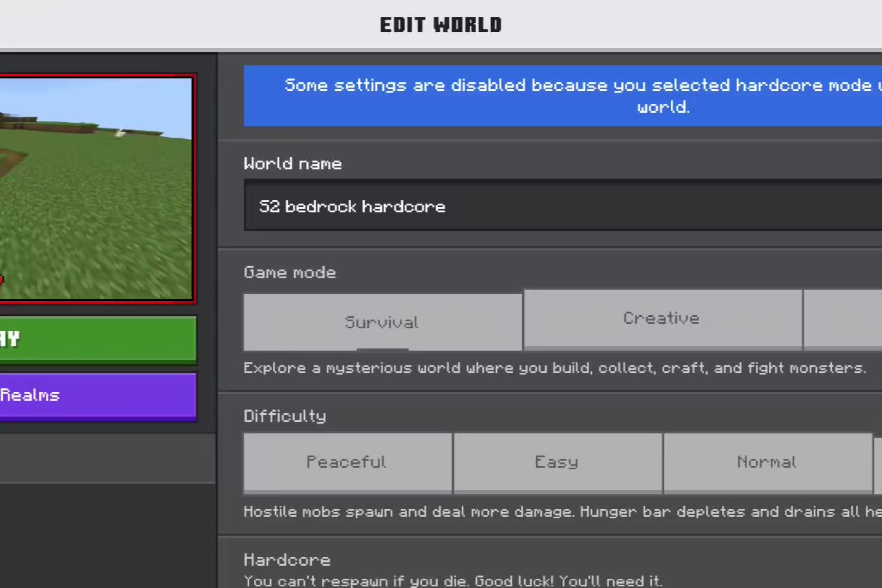The image size is (882, 588).
Task: Select the Survival game mode
Action: pyautogui.click(x=383, y=322)
